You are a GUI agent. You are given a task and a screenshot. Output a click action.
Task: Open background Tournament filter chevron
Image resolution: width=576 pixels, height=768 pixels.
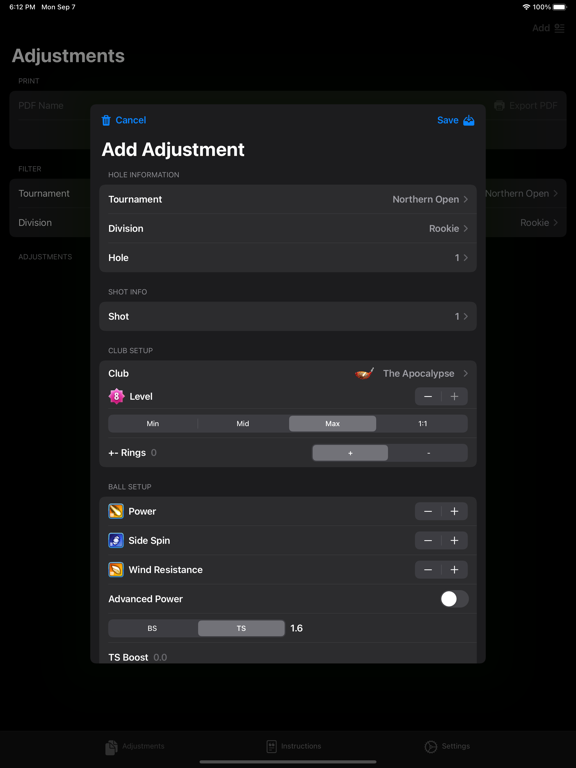click(555, 193)
